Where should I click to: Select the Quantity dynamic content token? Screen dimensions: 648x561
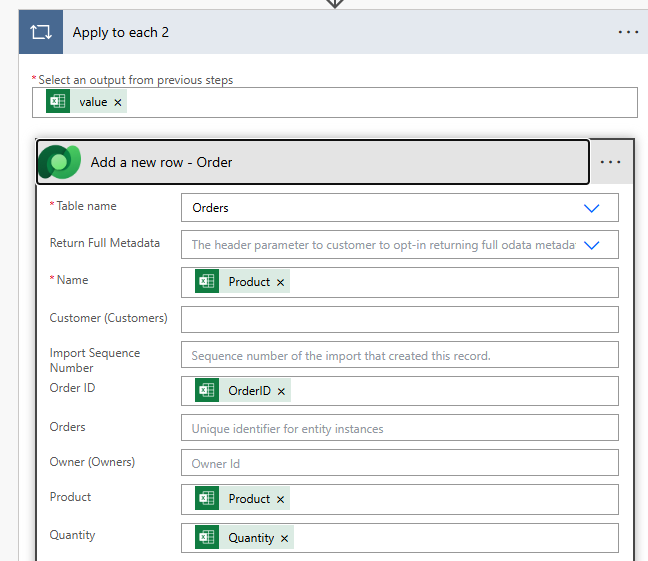pos(250,538)
